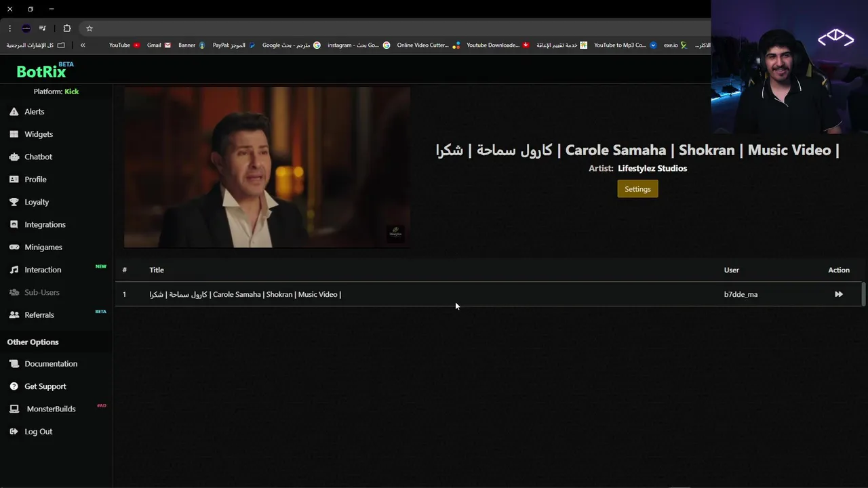The width and height of the screenshot is (868, 488).
Task: Click the MonsterBuilds laptop icon
Action: [x=14, y=409]
